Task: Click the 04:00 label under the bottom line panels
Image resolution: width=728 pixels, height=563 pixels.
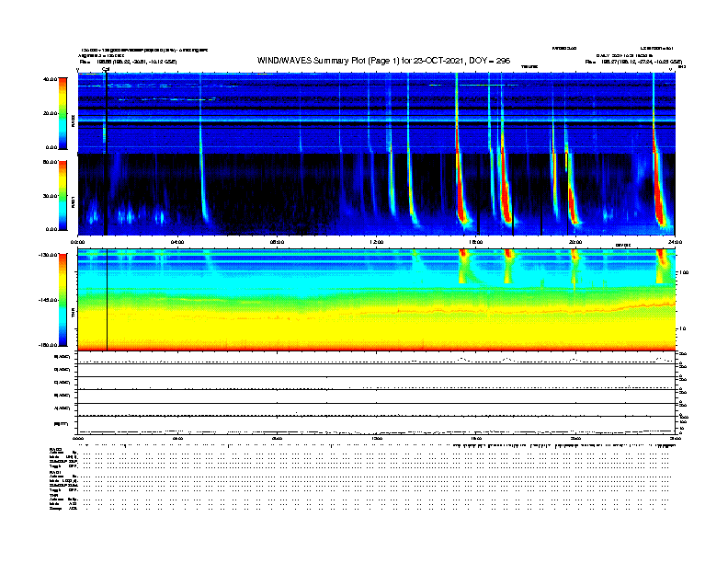Action: 177,439
